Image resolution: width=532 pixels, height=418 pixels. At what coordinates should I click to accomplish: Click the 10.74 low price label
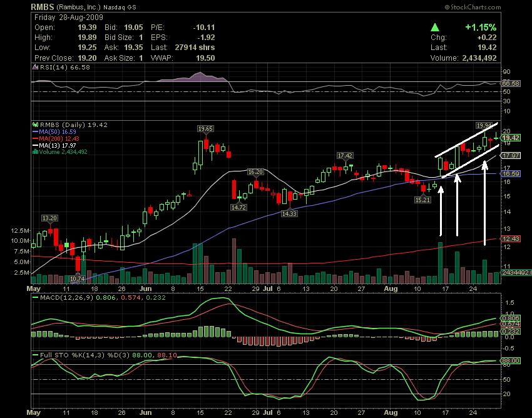[78, 278]
